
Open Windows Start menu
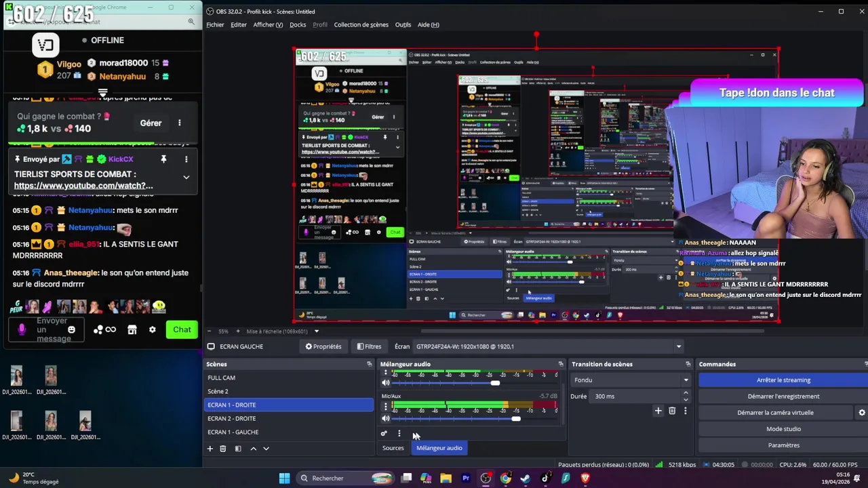coord(285,478)
